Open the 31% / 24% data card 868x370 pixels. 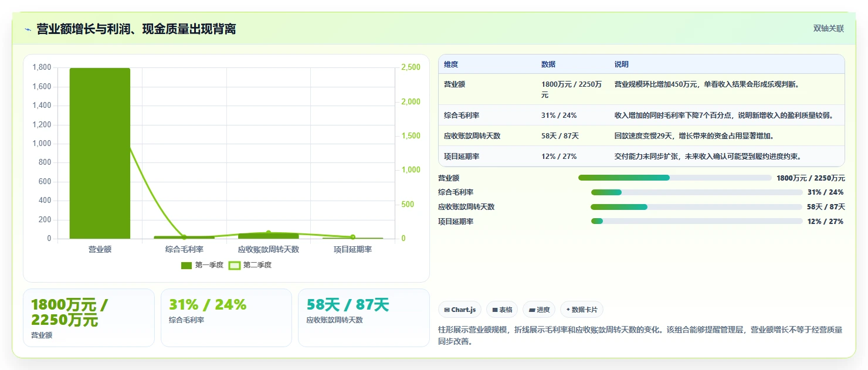[x=226, y=318]
